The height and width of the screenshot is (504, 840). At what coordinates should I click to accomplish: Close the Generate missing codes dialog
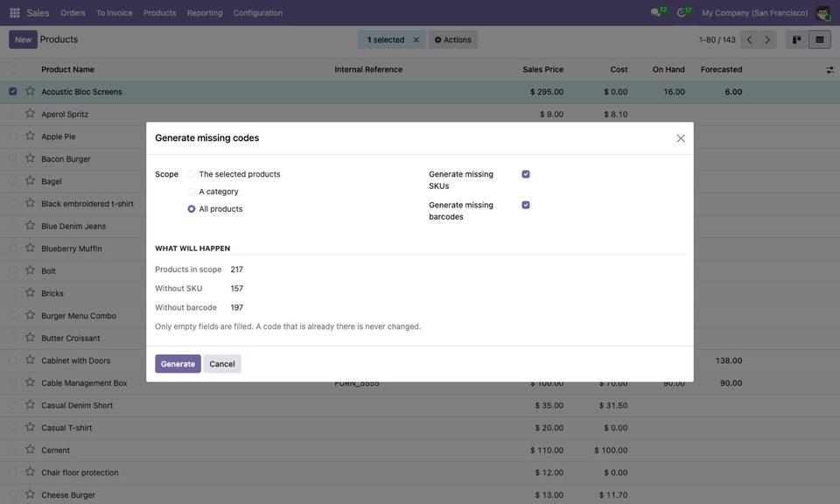coord(681,138)
